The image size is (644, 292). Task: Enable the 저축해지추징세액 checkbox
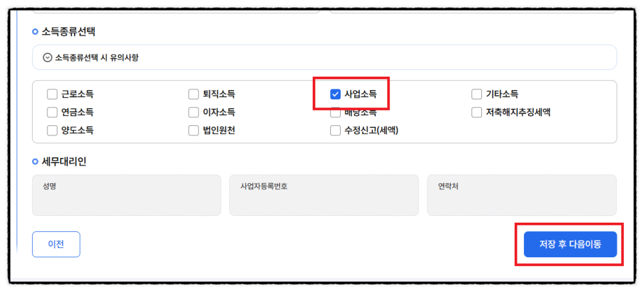point(477,112)
